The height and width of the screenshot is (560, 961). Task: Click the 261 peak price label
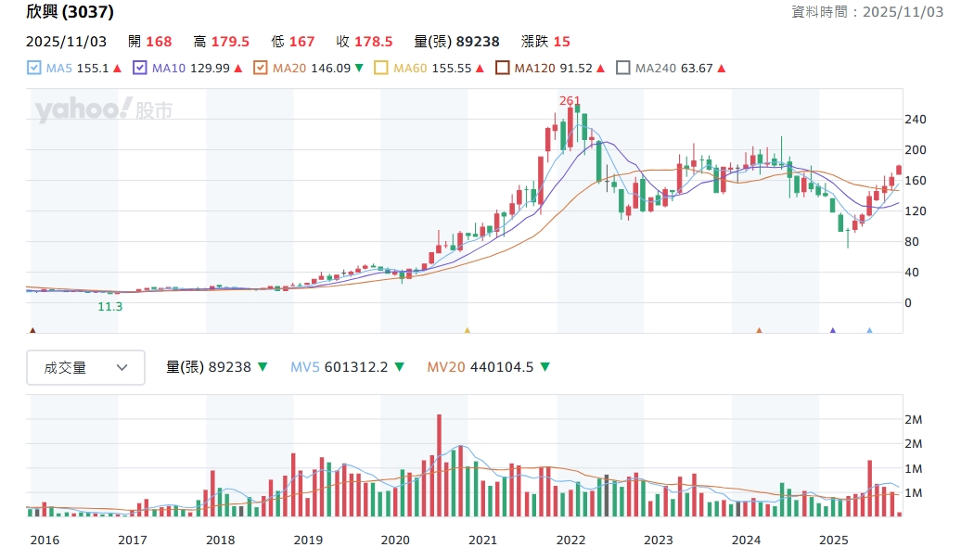click(569, 100)
